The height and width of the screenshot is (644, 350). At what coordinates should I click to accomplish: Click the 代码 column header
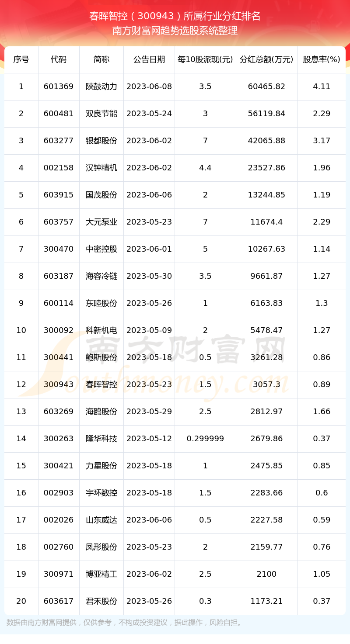pos(59,59)
